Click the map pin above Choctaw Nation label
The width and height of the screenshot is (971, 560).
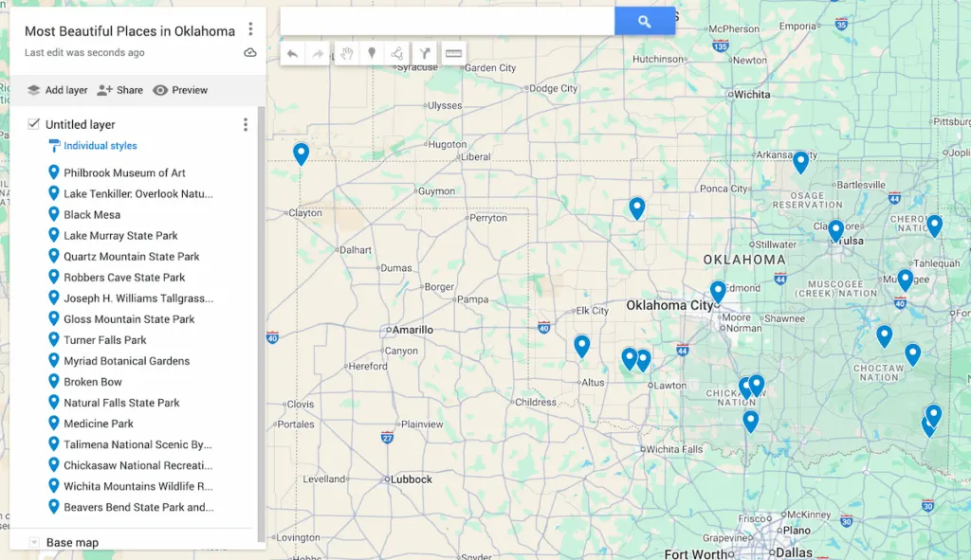pos(885,336)
